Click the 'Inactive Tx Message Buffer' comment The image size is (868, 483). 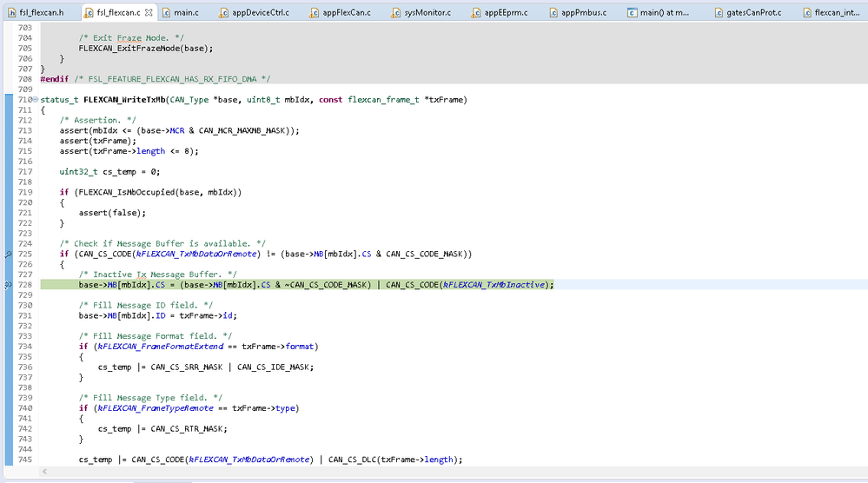coord(158,275)
